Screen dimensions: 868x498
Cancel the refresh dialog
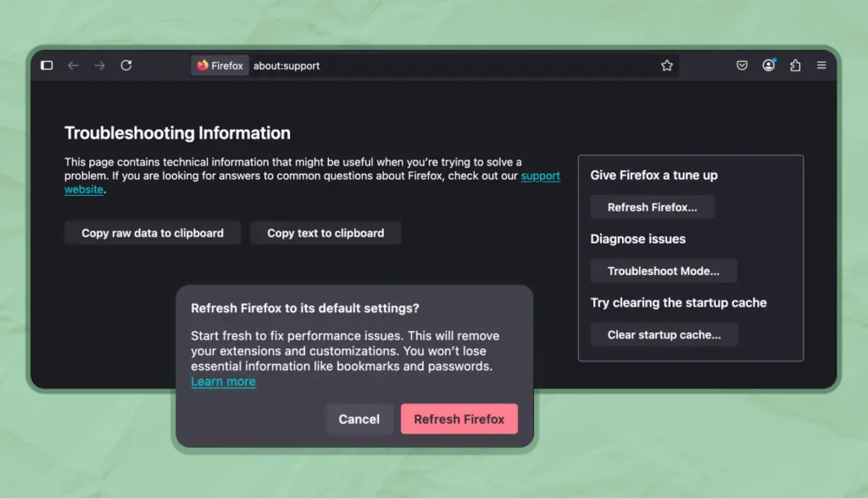[359, 419]
